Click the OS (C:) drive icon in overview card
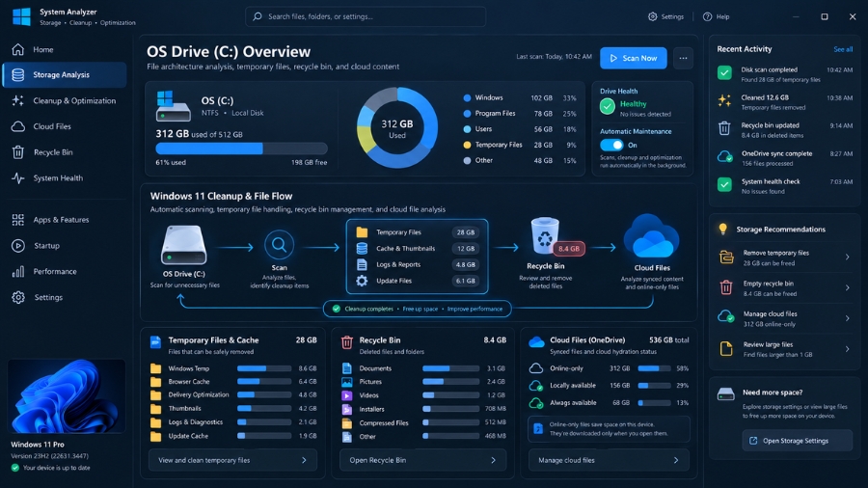 click(x=173, y=106)
